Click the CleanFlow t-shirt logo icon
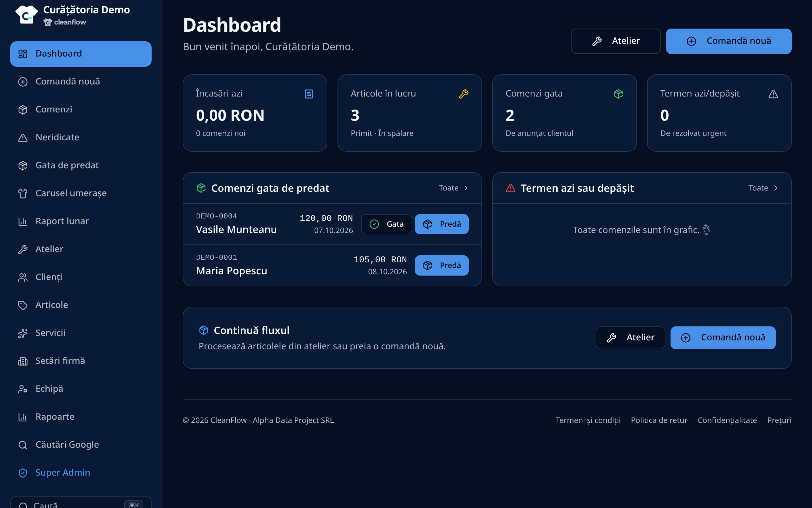Screen dimensions: 812x508 point(27,15)
